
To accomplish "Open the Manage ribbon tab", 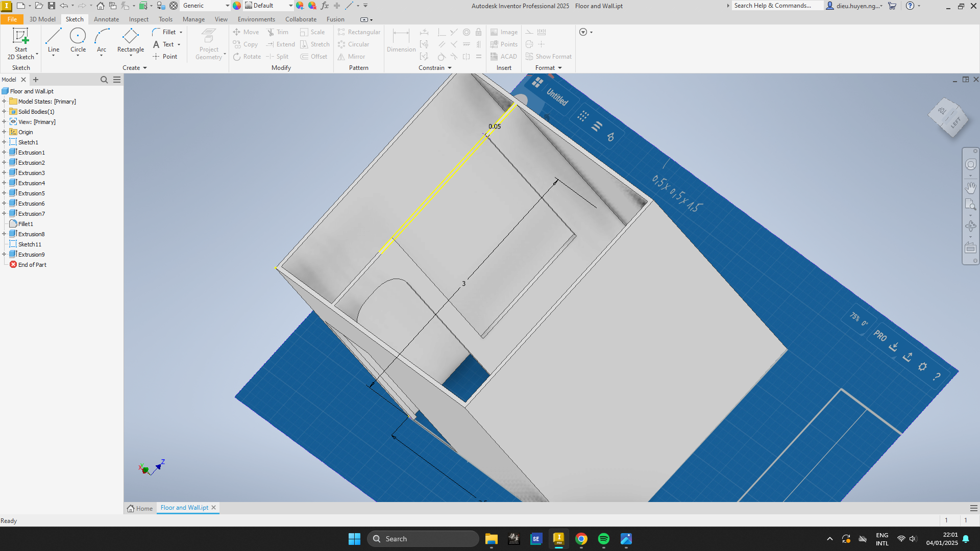I will click(x=193, y=19).
